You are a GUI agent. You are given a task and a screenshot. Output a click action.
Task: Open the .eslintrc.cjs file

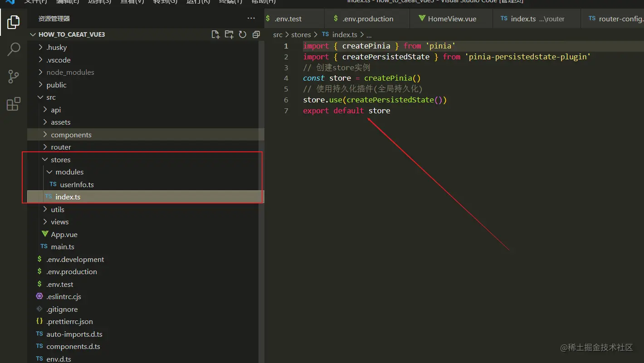pyautogui.click(x=145, y=296)
